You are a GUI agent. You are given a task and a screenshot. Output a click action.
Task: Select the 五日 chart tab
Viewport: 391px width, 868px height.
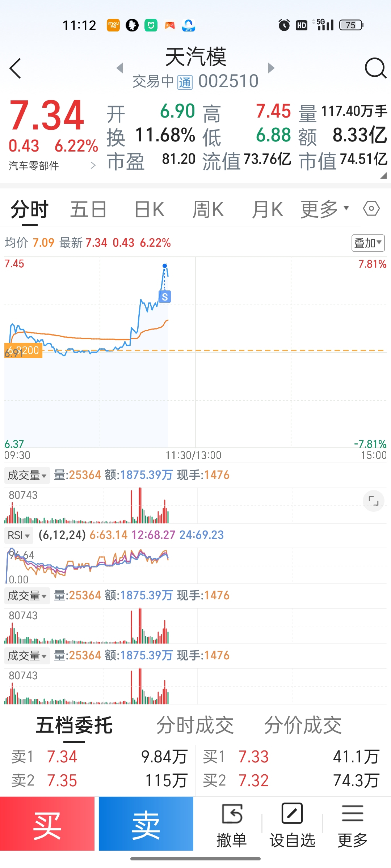88,209
